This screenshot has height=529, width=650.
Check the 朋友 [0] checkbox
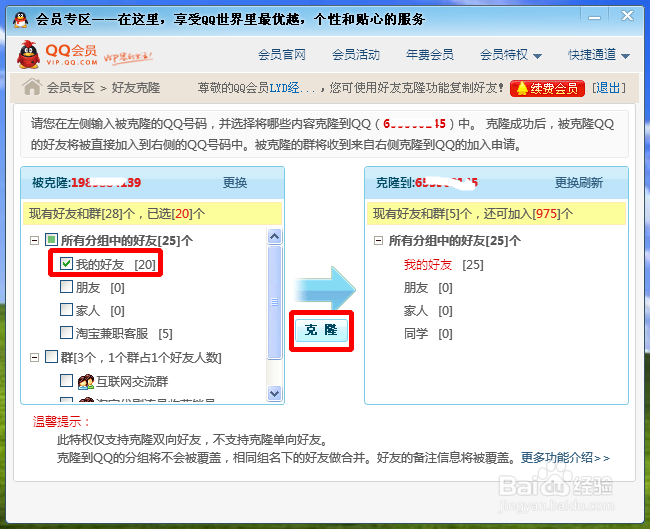(66, 286)
